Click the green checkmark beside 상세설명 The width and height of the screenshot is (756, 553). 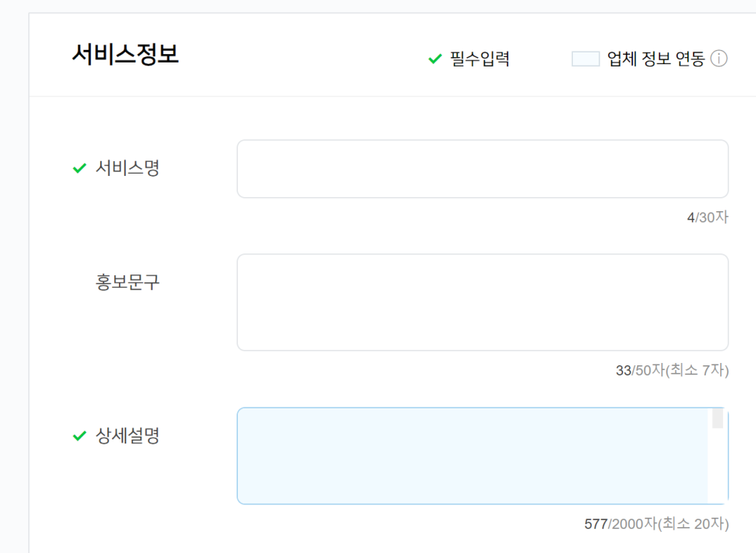tap(79, 436)
